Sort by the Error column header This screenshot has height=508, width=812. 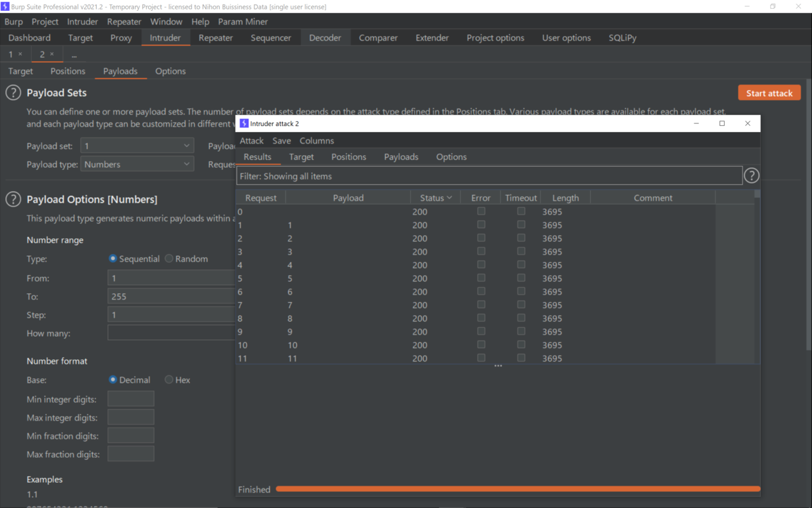tap(481, 198)
